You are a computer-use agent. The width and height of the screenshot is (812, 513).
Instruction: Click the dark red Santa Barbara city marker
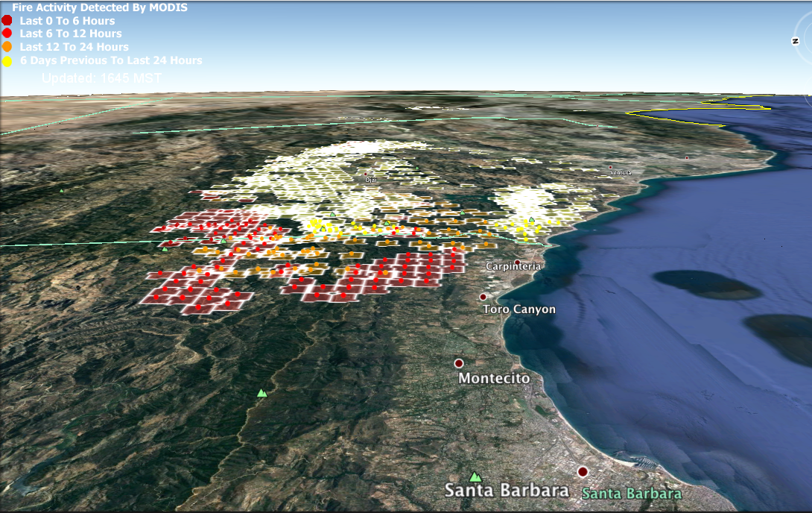583,471
